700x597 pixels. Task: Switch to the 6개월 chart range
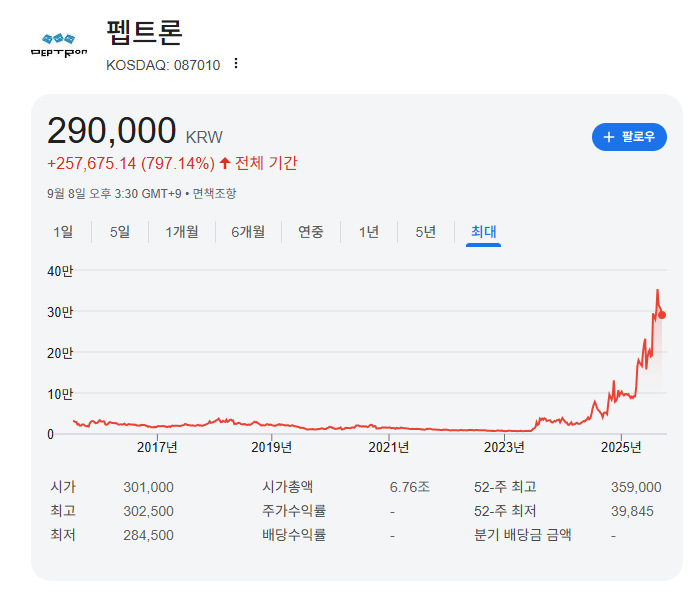click(x=248, y=232)
